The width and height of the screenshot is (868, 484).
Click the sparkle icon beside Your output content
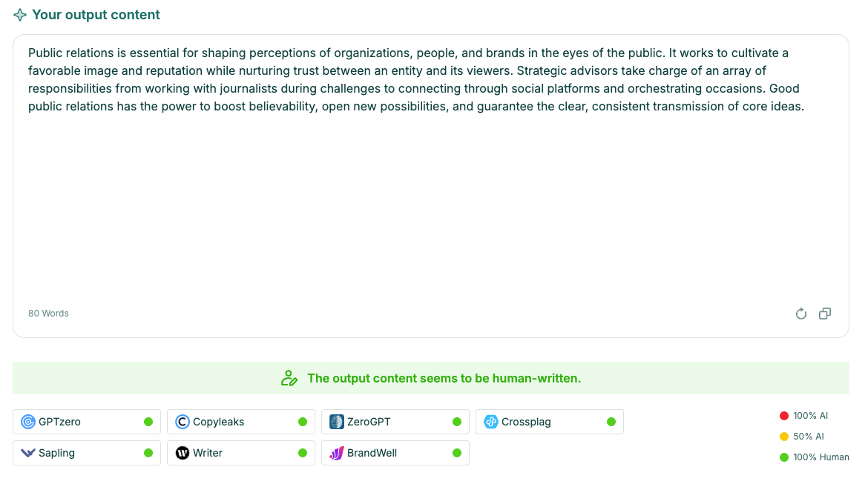point(20,15)
